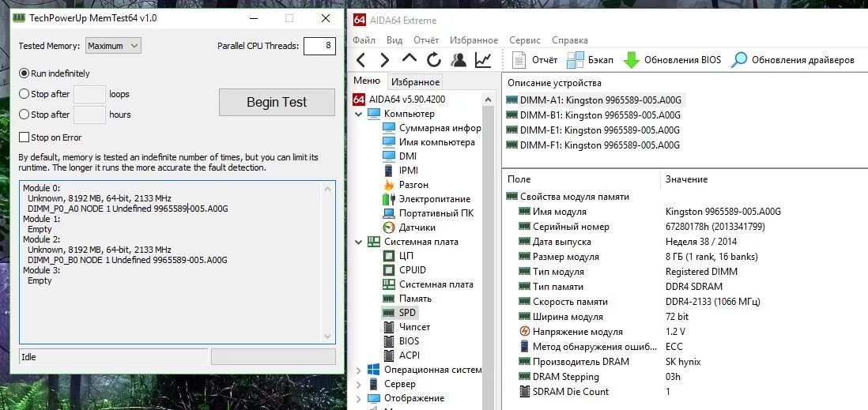Refresh the AIDA64 view
Viewport: 868px width, 410px height.
click(434, 60)
